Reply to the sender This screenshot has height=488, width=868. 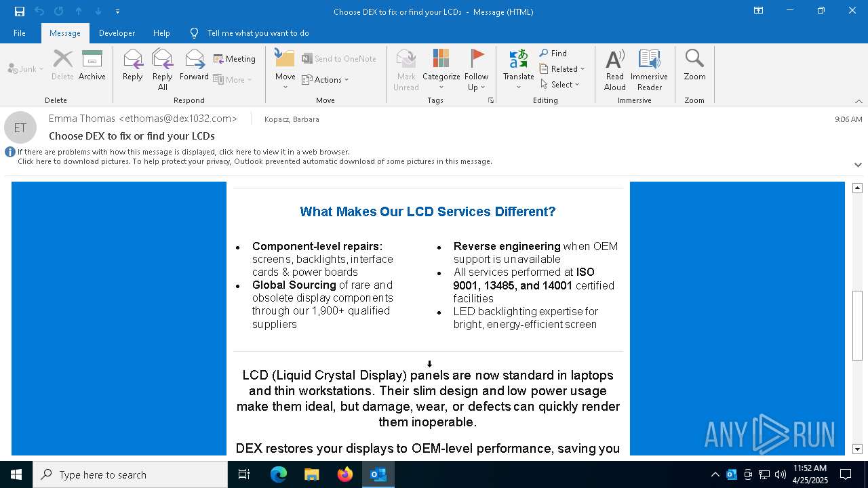133,66
